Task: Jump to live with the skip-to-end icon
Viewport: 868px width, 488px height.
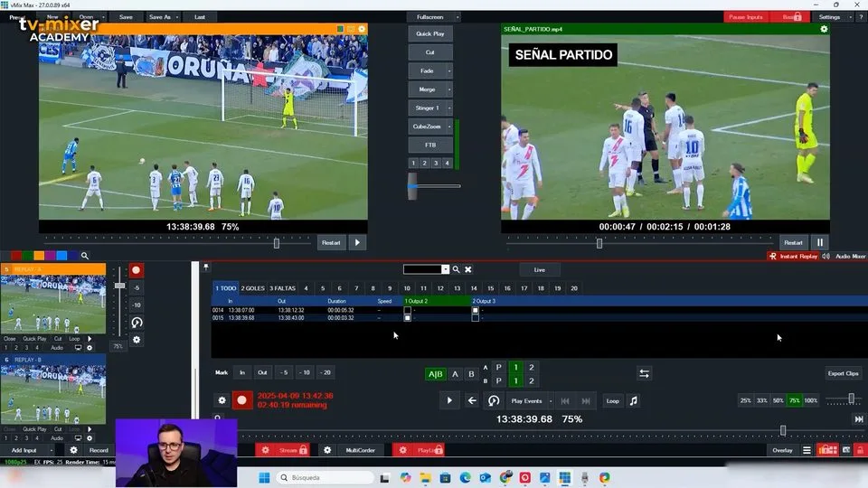Action: 858,419
